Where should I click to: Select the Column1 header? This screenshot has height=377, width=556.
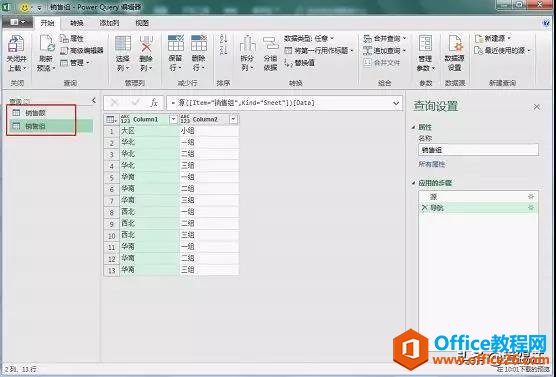(150, 119)
